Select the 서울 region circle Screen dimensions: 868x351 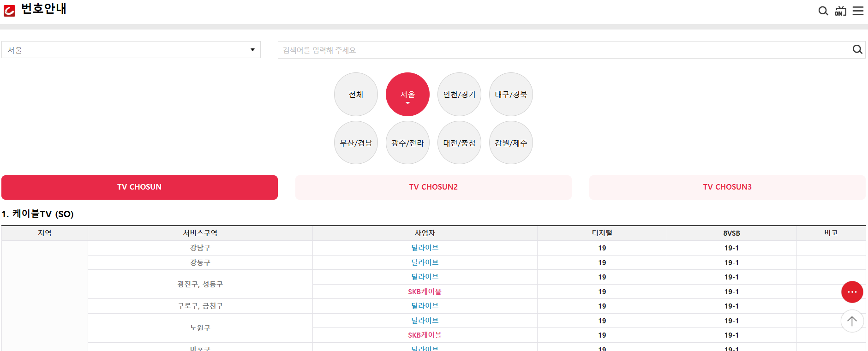[x=407, y=95]
